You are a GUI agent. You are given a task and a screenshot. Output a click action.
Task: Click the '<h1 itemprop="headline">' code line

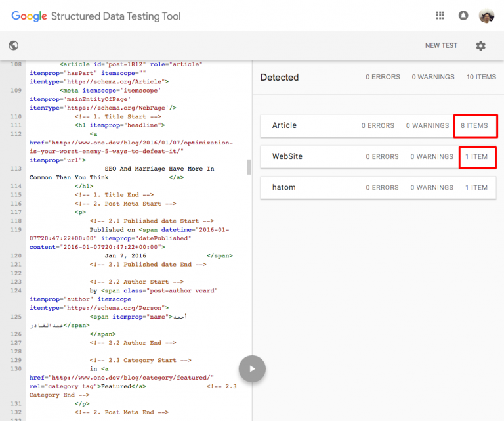[120, 125]
